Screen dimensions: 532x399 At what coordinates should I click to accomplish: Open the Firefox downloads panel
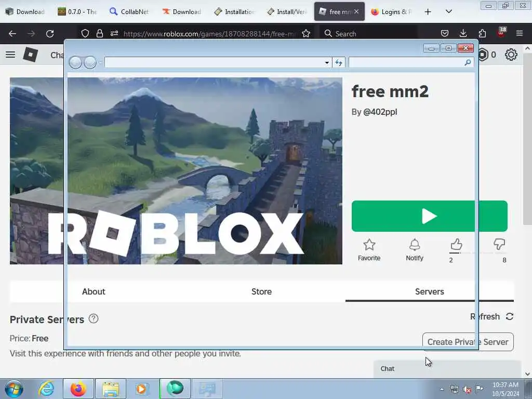[x=463, y=33]
